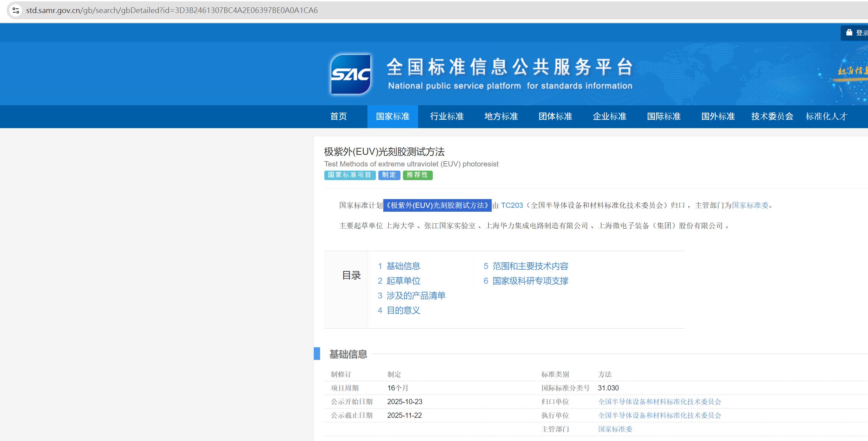Open the 首页 home menu item
Image resolution: width=868 pixels, height=441 pixels.
(338, 117)
